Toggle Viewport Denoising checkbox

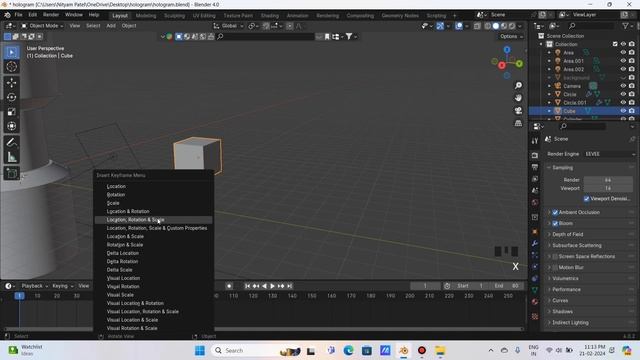pyautogui.click(x=587, y=199)
